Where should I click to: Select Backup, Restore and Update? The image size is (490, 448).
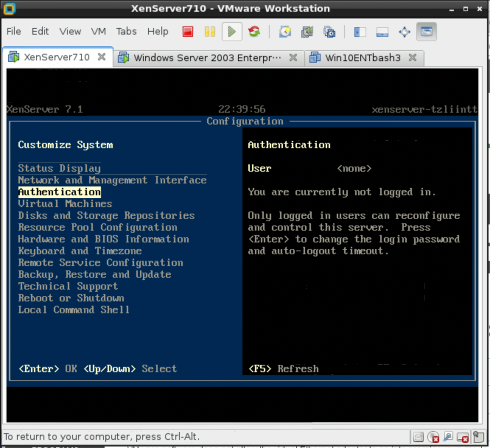(95, 274)
